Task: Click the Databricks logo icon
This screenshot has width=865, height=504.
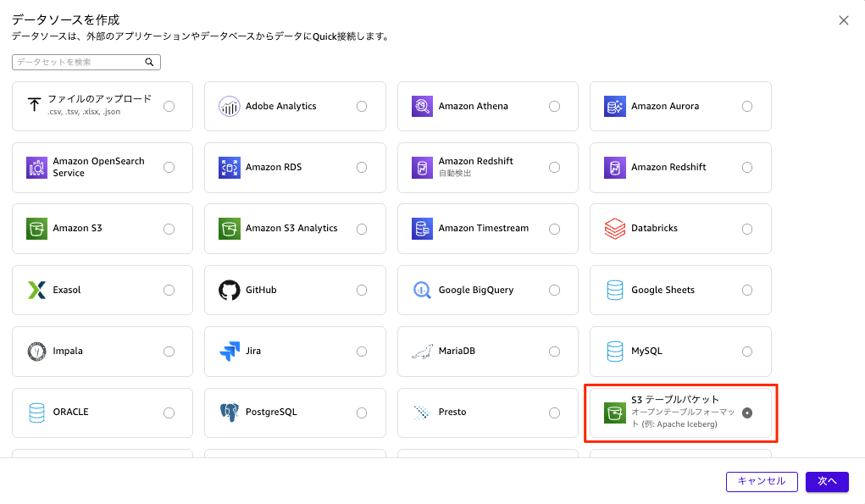Action: coord(614,229)
